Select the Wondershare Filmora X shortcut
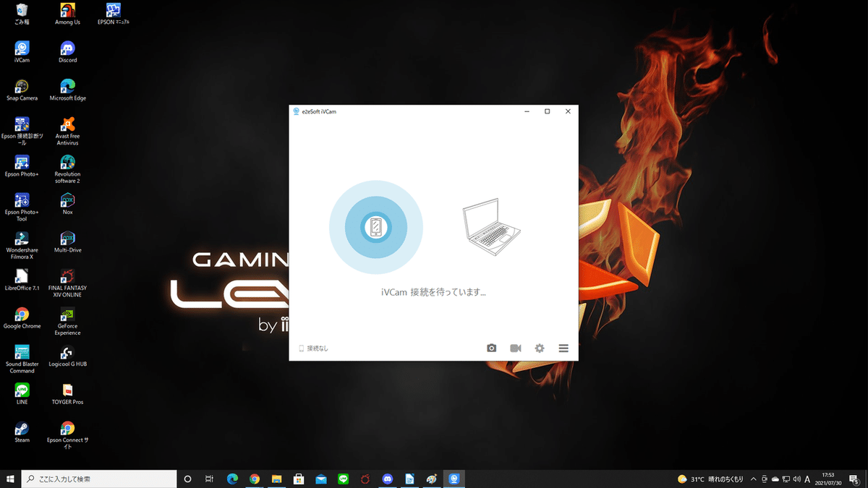This screenshot has width=868, height=488. 22,245
